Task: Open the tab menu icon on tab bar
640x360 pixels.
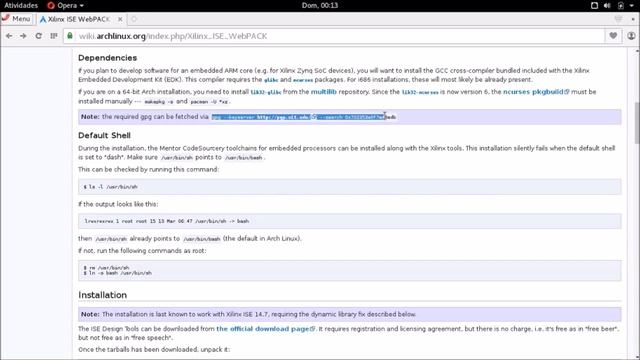Action: [x=618, y=19]
